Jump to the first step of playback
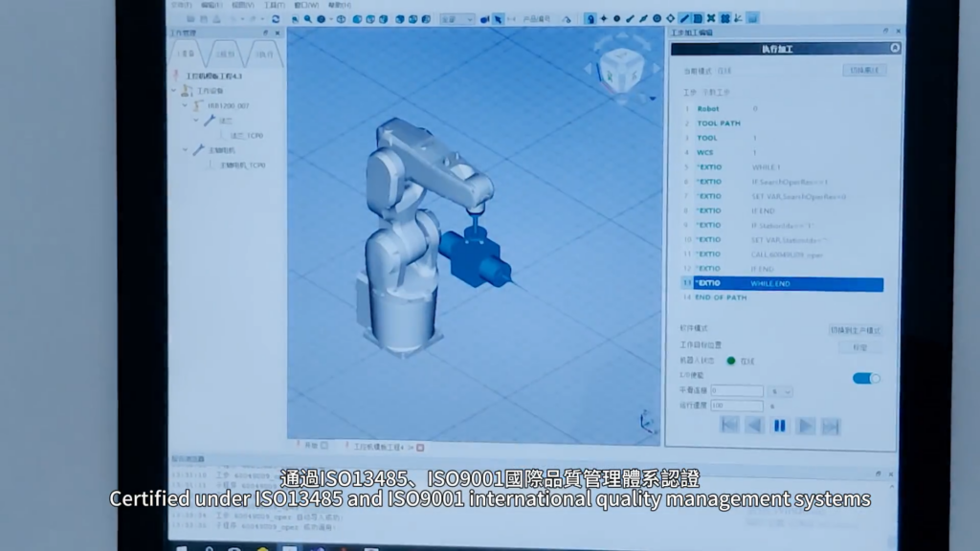 [x=729, y=427]
